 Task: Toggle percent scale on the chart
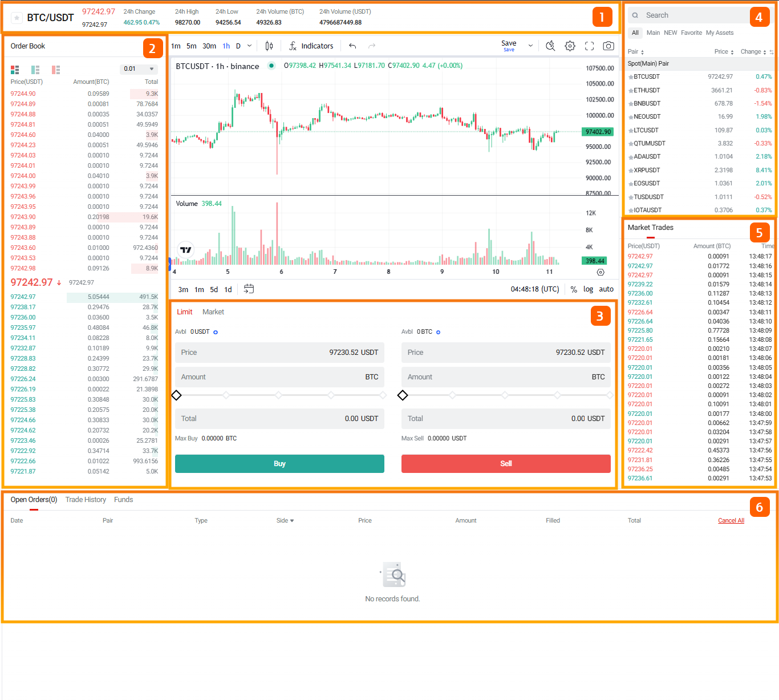[574, 289]
